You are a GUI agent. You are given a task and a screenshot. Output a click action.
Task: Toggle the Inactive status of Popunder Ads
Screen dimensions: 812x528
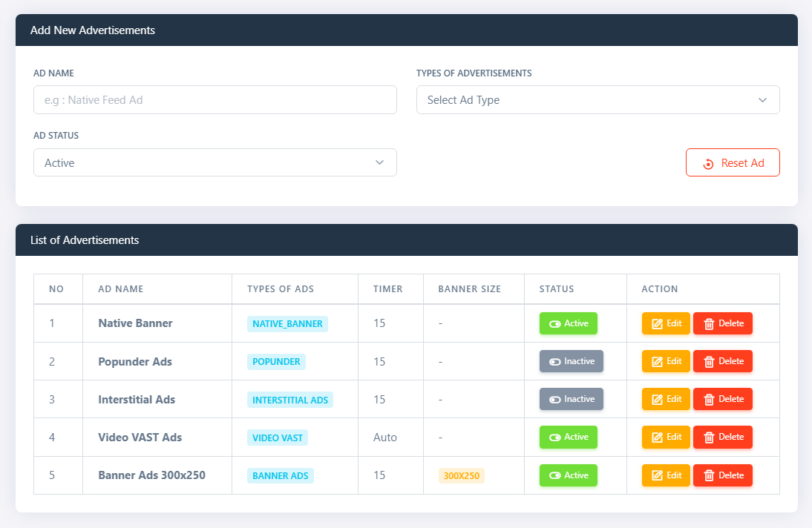click(572, 361)
